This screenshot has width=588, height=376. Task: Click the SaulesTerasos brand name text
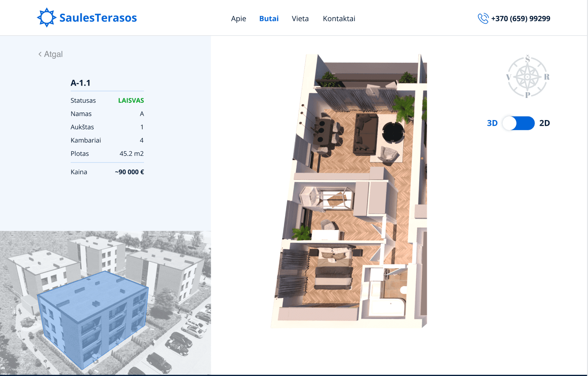pyautogui.click(x=98, y=18)
